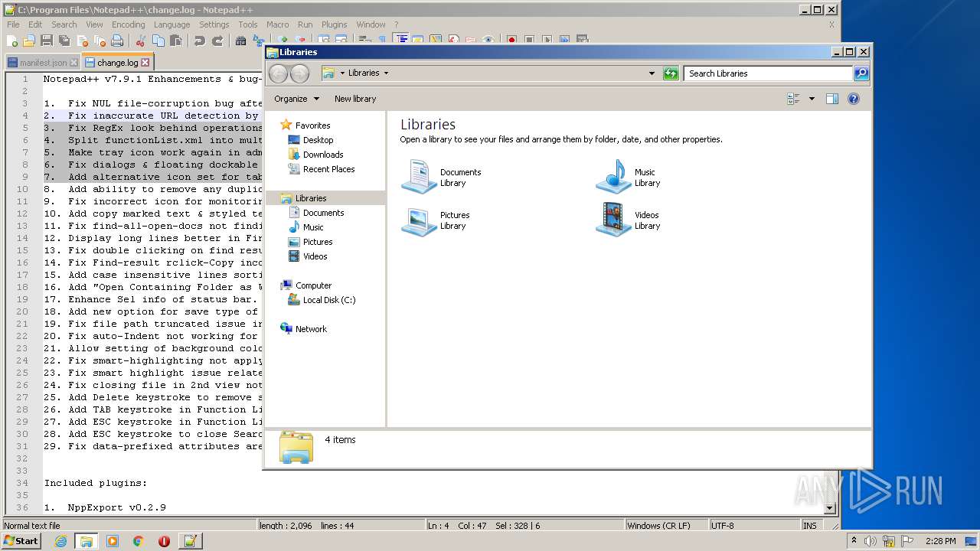Click the Redo arrow in Notepad++ toolbar
980x551 pixels.
217,41
